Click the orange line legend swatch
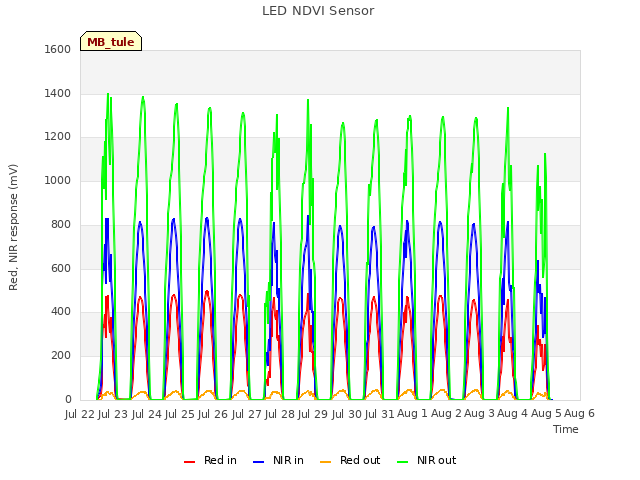Image resolution: width=640 pixels, height=480 pixels. 325,462
